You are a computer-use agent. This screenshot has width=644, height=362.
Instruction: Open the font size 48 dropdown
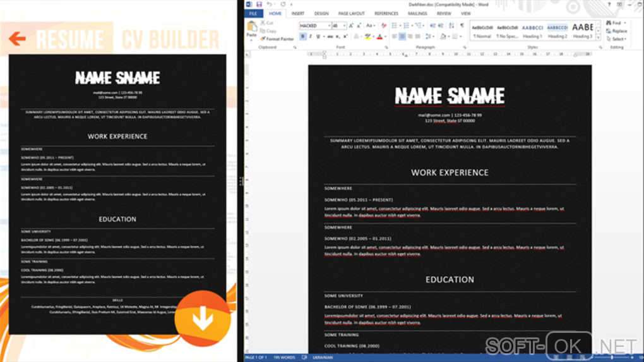344,25
